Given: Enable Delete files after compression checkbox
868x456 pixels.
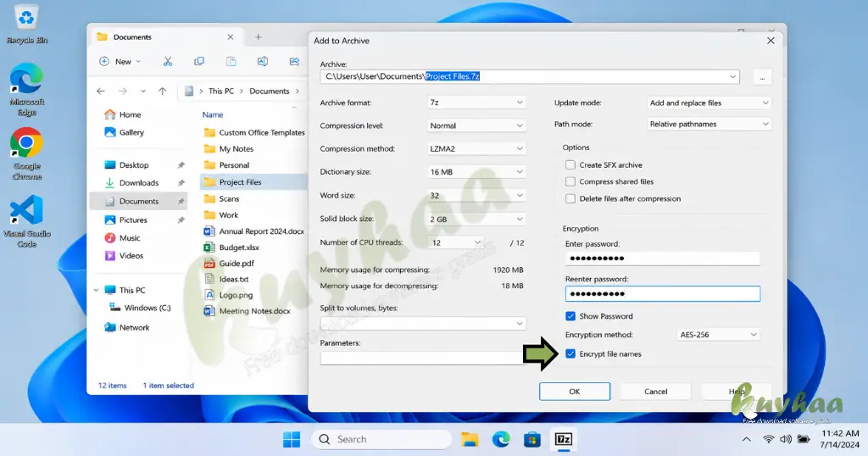Looking at the screenshot, I should tap(570, 198).
